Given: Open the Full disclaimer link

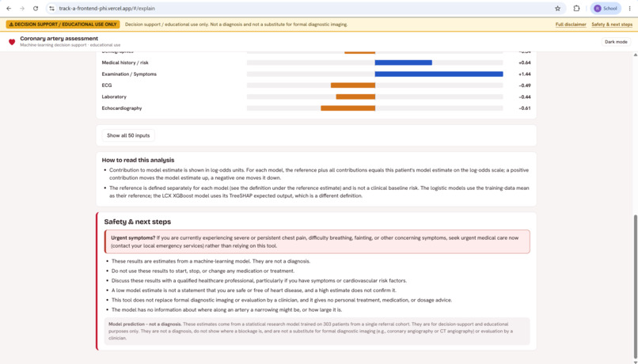Looking at the screenshot, I should tap(571, 25).
